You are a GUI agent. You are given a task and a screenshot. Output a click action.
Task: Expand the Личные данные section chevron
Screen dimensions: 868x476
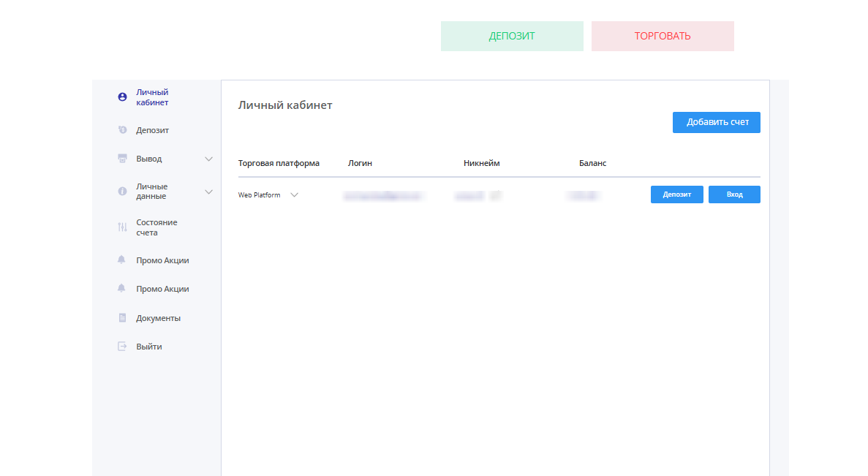pyautogui.click(x=209, y=192)
